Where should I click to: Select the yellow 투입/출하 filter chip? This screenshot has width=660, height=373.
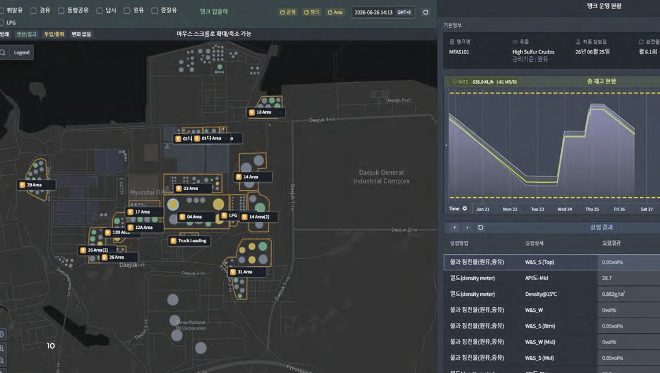click(54, 34)
